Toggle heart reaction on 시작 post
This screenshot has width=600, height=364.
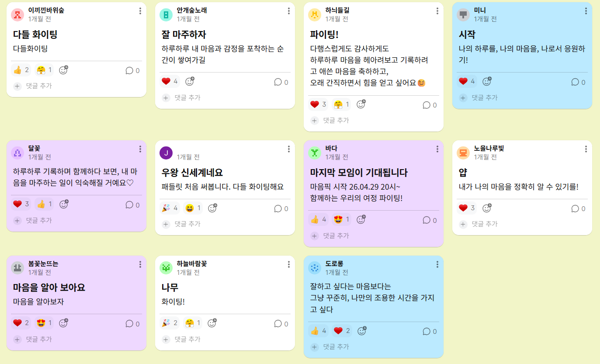point(467,81)
